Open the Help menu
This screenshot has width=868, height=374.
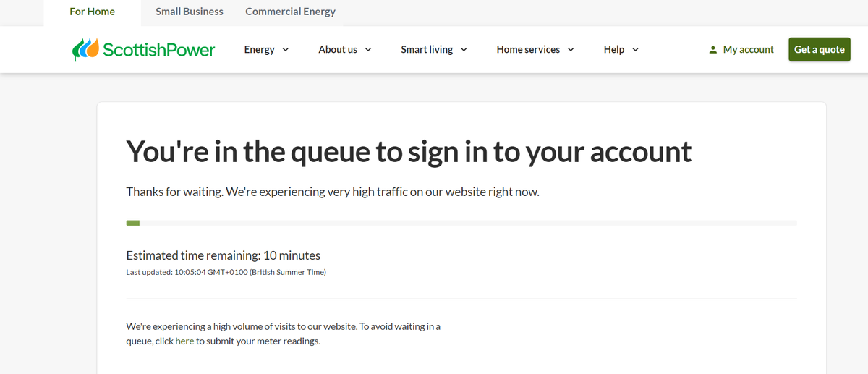point(621,49)
